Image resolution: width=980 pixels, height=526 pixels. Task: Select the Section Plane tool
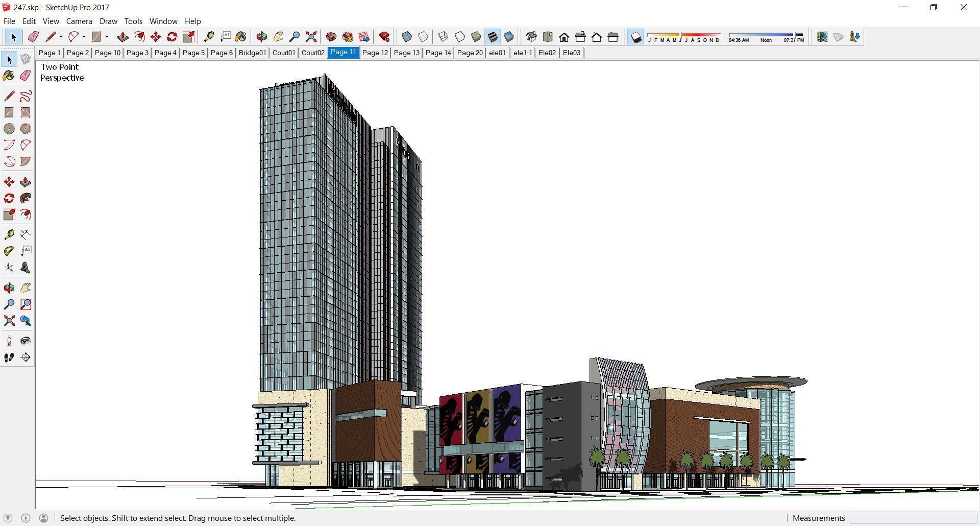[x=26, y=357]
